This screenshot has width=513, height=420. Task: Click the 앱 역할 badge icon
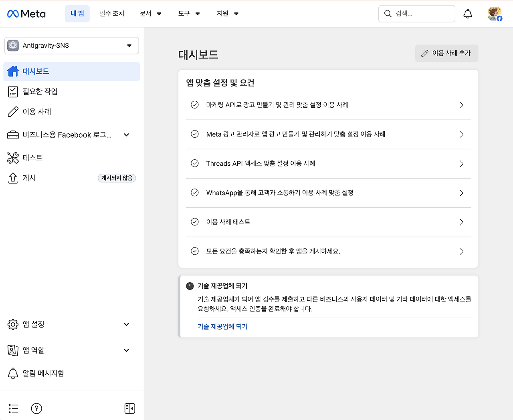(13, 350)
